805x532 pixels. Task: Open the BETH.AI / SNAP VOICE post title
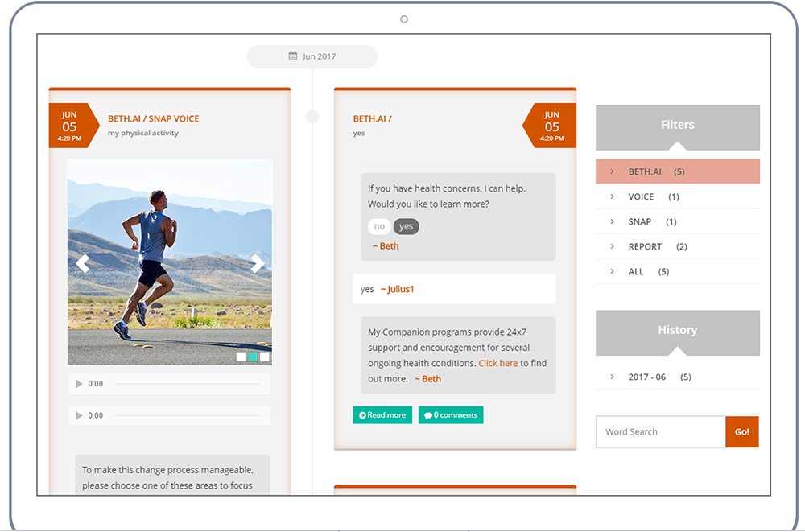(154, 118)
